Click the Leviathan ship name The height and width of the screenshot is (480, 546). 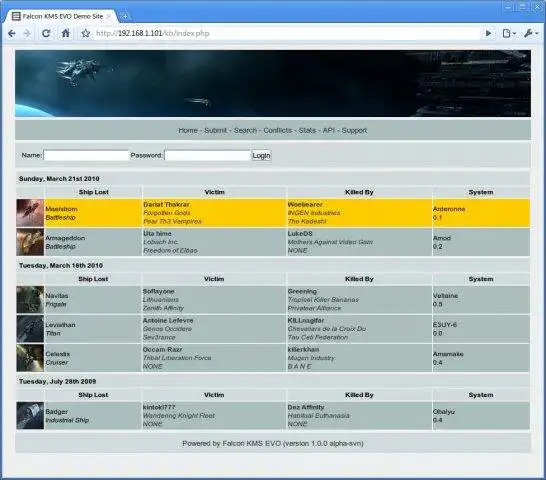click(x=60, y=325)
